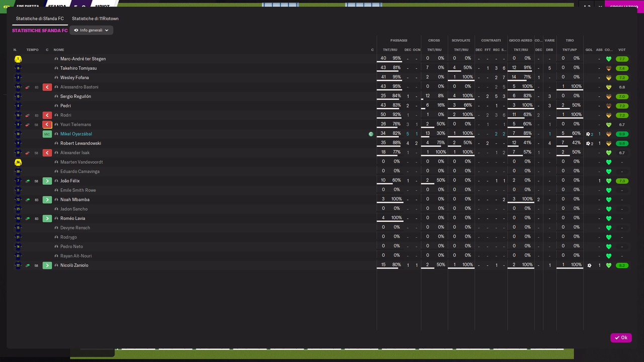Click the goal ball icon in Zaniolo's row

(589, 265)
